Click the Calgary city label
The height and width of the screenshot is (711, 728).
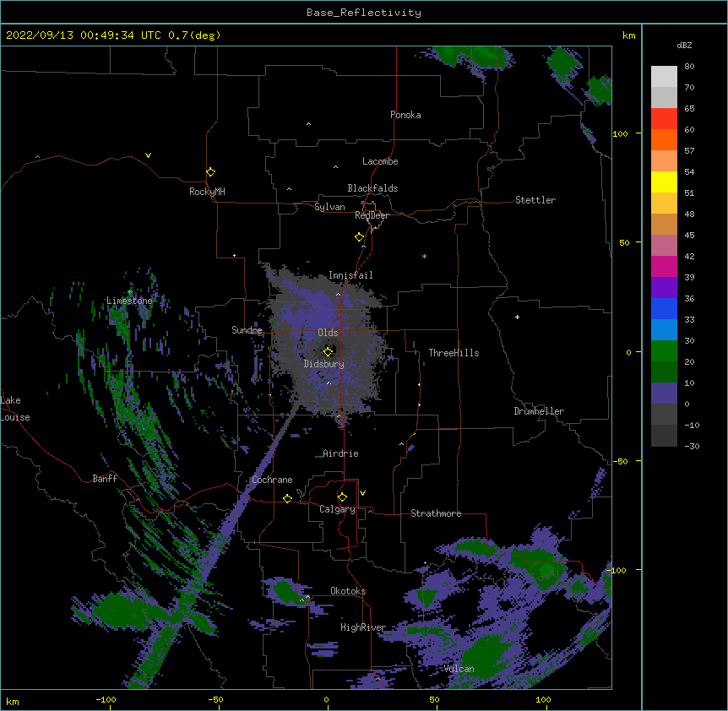337,509
